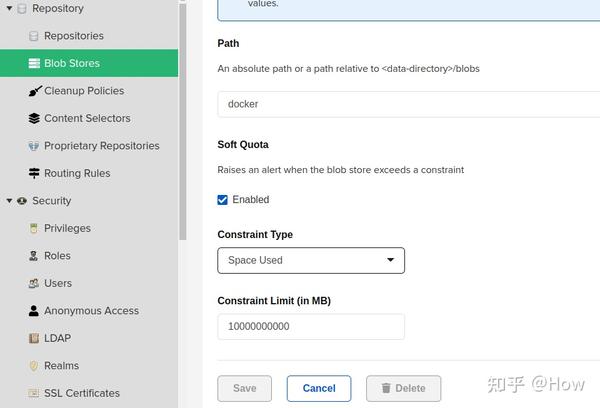Collapse the Repository tree section
This screenshot has height=408, width=600.
[9, 9]
